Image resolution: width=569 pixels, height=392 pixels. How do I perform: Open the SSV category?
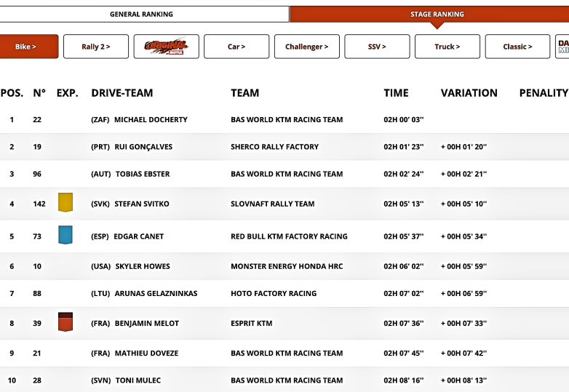coord(377,47)
